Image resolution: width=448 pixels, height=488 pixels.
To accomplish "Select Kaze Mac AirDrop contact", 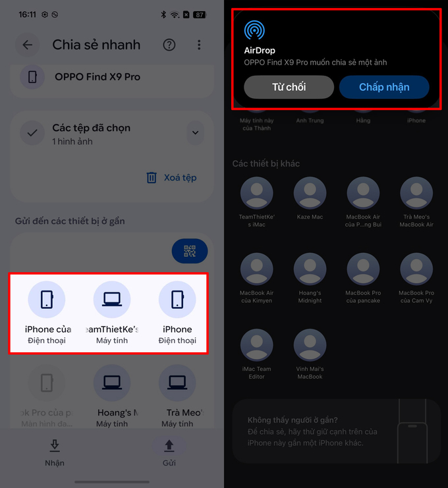I will point(310,199).
